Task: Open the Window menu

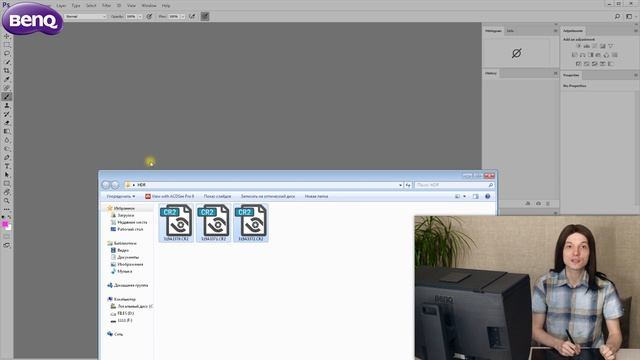Action: coord(149,6)
